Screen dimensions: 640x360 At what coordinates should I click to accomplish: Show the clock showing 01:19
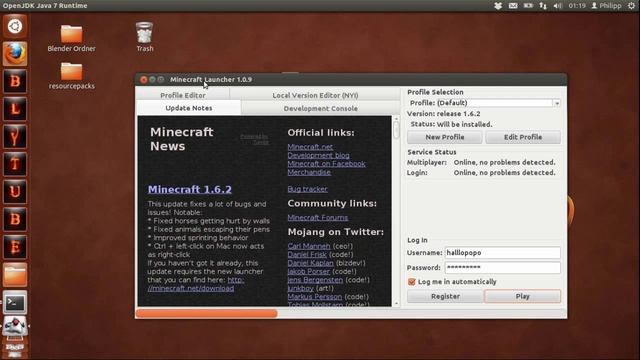[x=577, y=6]
